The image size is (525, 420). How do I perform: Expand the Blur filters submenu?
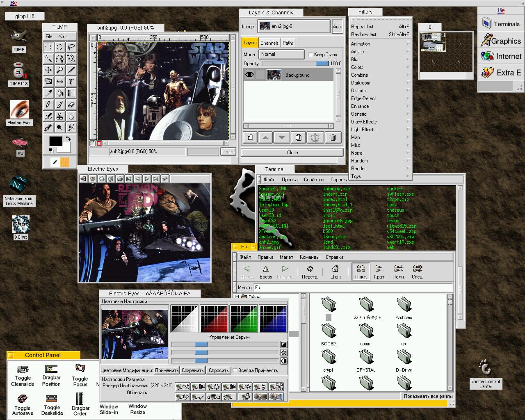pyautogui.click(x=380, y=59)
